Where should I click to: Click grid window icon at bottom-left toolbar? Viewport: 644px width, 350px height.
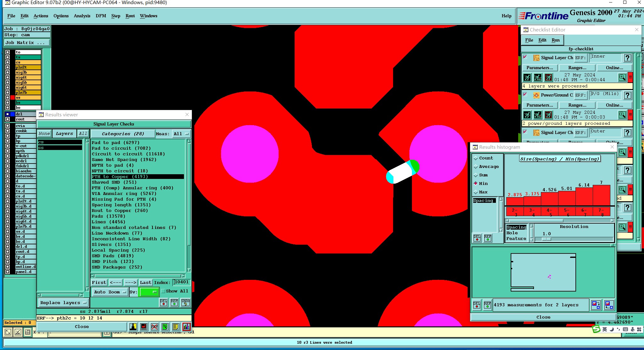28,332
